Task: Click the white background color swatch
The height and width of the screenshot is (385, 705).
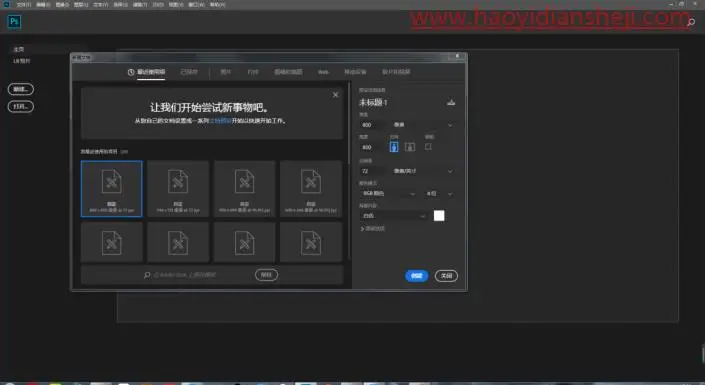Action: (439, 216)
